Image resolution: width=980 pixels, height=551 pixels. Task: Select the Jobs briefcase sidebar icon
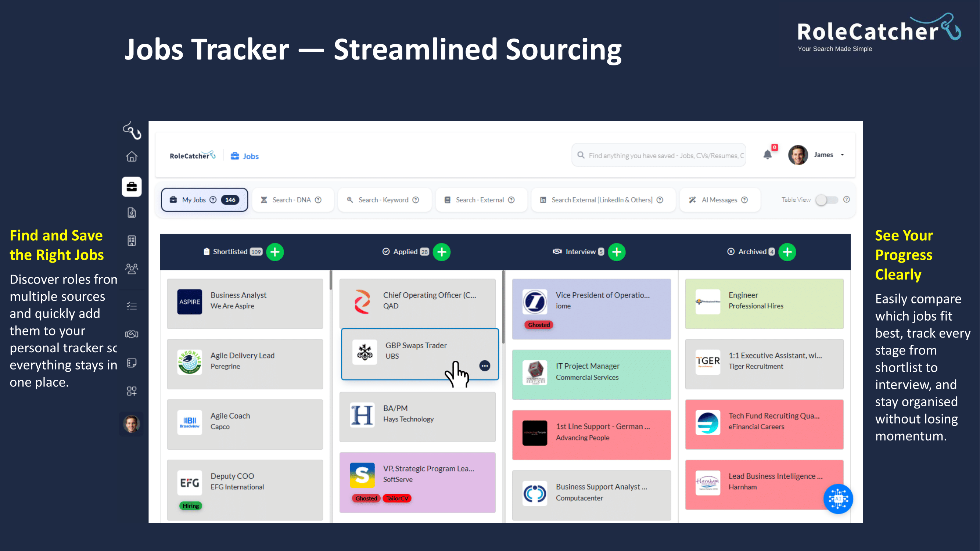coord(132,187)
